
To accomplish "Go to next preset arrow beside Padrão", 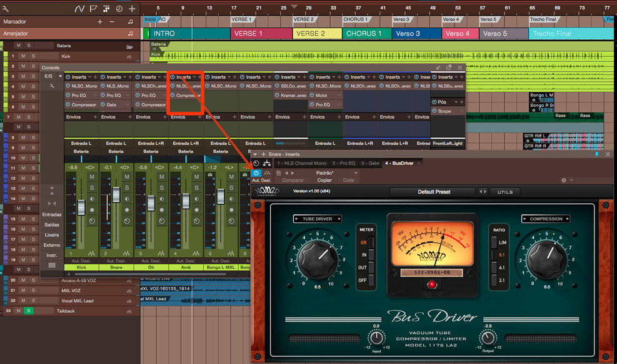I will click(293, 173).
